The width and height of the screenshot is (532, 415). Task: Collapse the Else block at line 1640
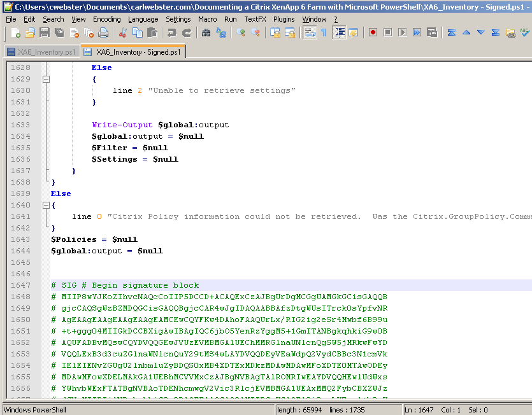(45, 205)
